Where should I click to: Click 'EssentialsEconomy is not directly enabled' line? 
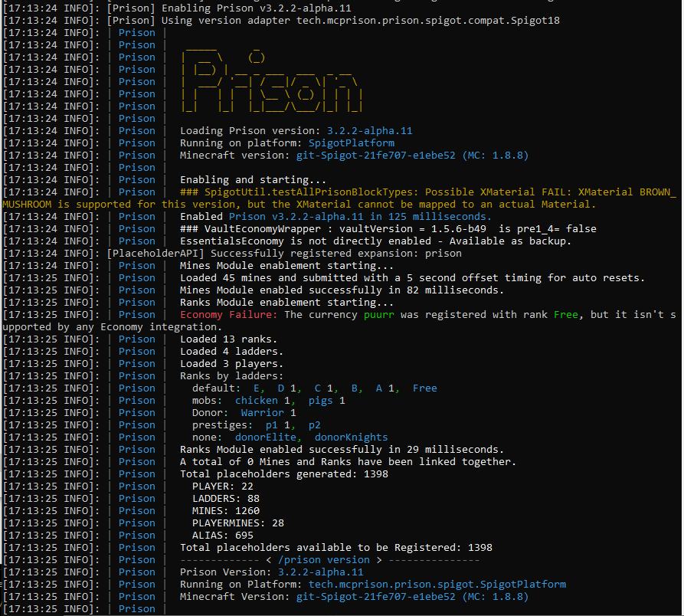coord(375,241)
